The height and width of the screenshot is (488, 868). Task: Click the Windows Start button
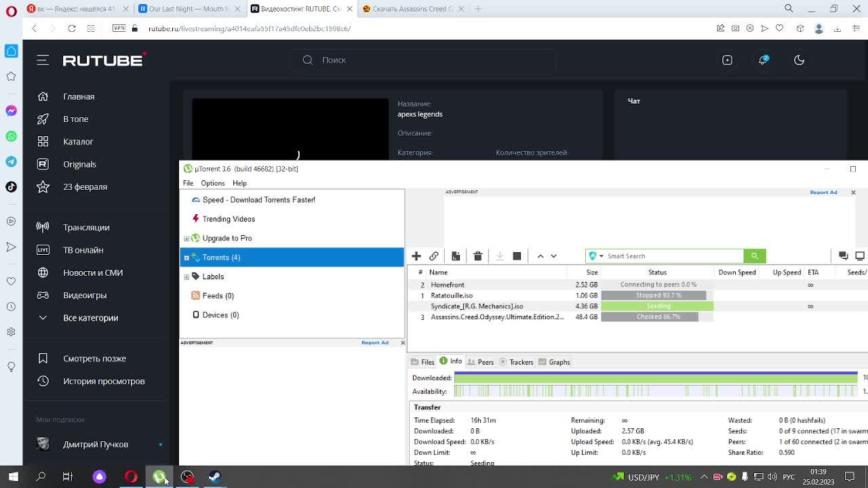coord(13,476)
